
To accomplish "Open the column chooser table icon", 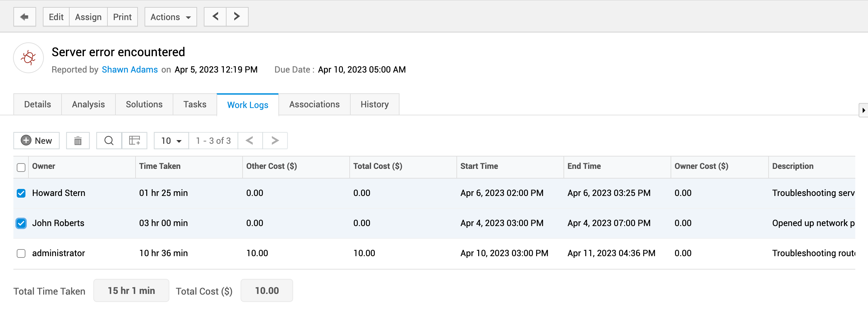I will (135, 141).
